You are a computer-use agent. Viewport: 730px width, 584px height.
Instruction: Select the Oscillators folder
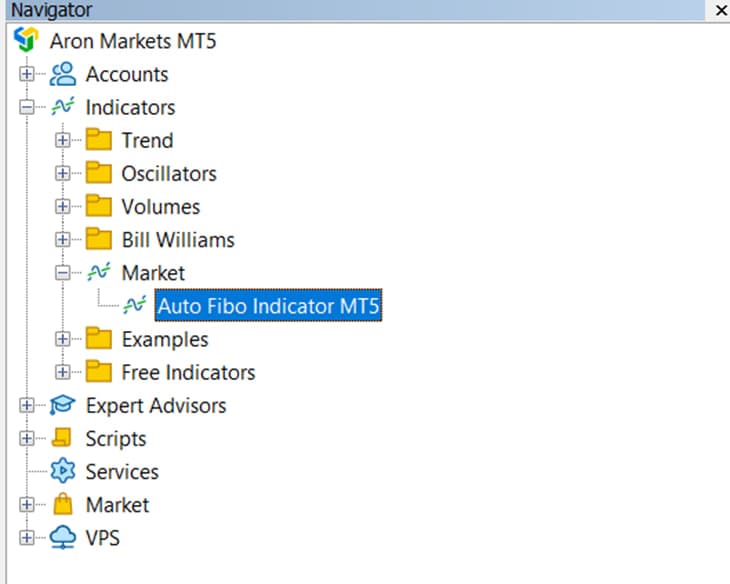pyautogui.click(x=168, y=173)
